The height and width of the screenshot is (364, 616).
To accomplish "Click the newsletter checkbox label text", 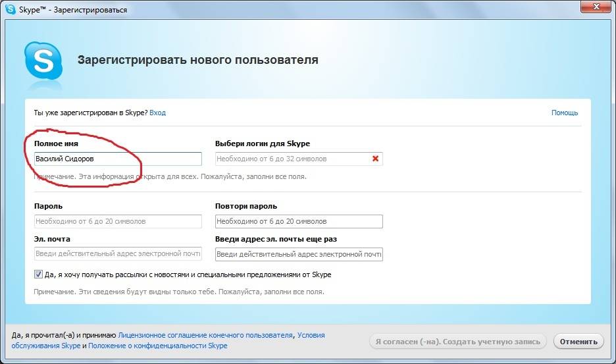I will [x=188, y=274].
